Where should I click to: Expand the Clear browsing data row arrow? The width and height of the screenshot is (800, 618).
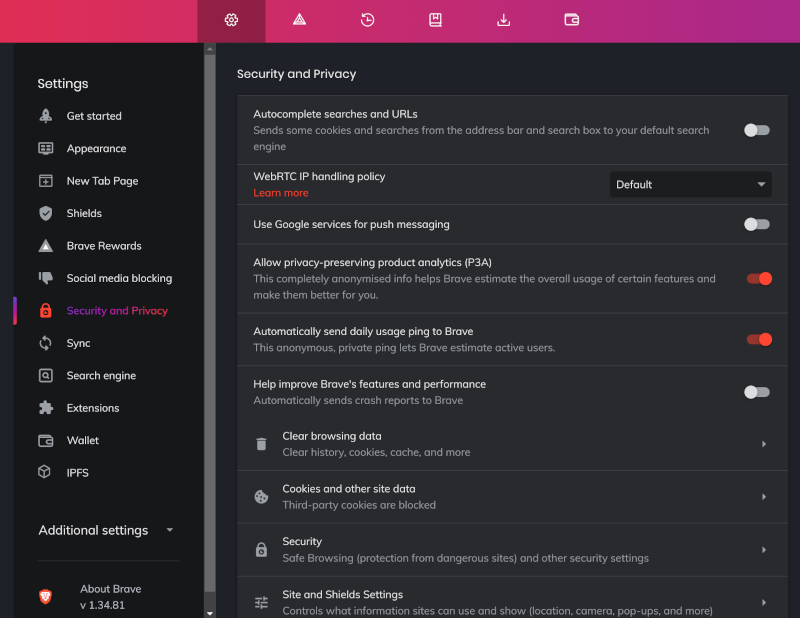(x=763, y=444)
